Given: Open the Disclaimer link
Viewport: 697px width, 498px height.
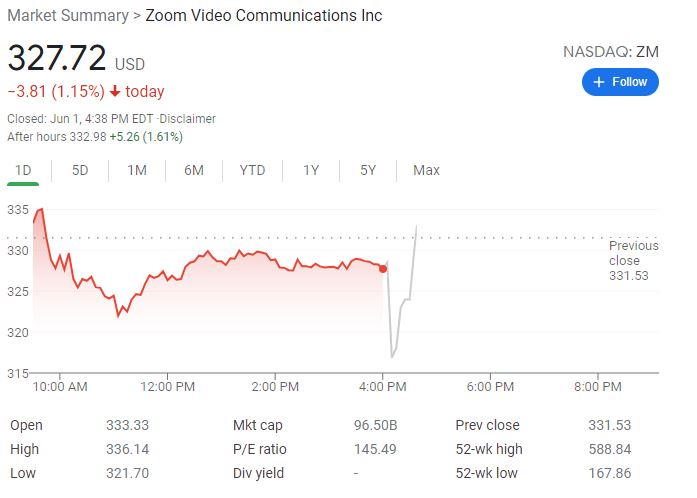Looking at the screenshot, I should (190, 118).
